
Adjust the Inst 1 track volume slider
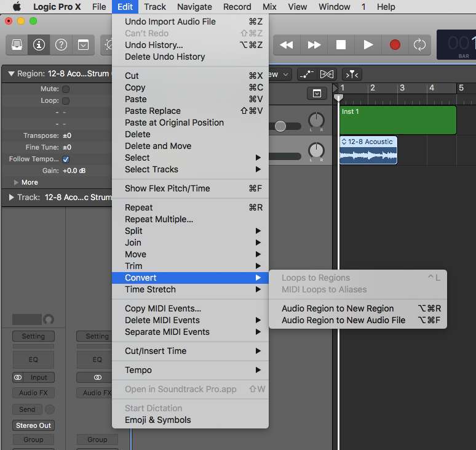click(x=280, y=126)
